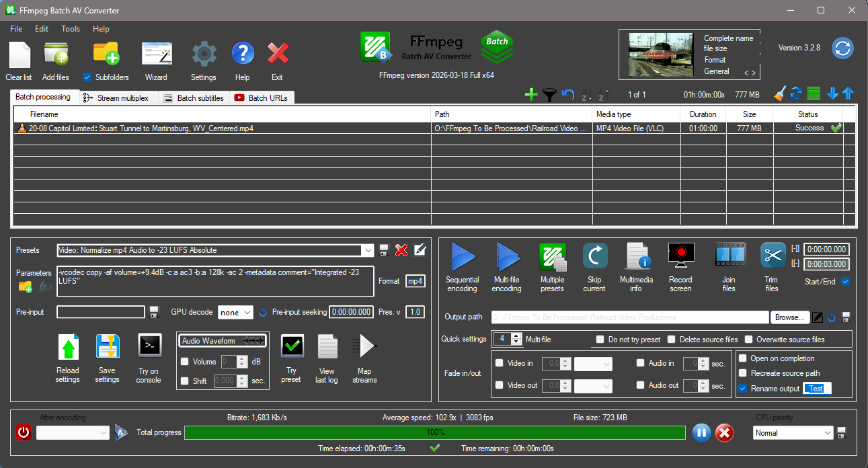Image resolution: width=868 pixels, height=468 pixels.
Task: Pause encoding with blue pause button
Action: pyautogui.click(x=701, y=432)
